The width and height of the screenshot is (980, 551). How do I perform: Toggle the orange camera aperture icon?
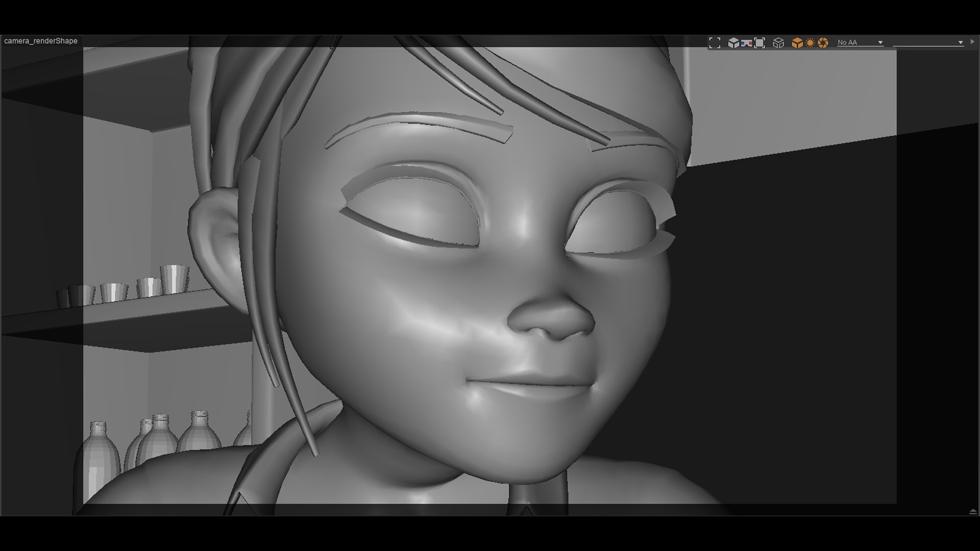click(x=823, y=43)
